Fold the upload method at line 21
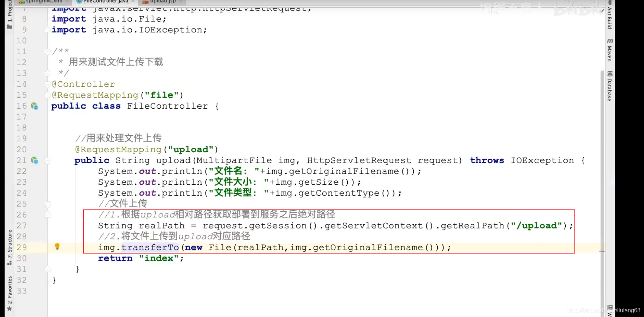Screen dimensions: 644x317 click(x=48, y=161)
